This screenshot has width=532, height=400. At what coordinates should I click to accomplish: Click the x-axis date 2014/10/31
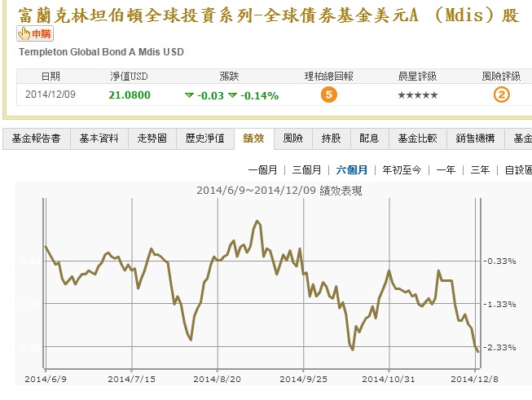[389, 380]
